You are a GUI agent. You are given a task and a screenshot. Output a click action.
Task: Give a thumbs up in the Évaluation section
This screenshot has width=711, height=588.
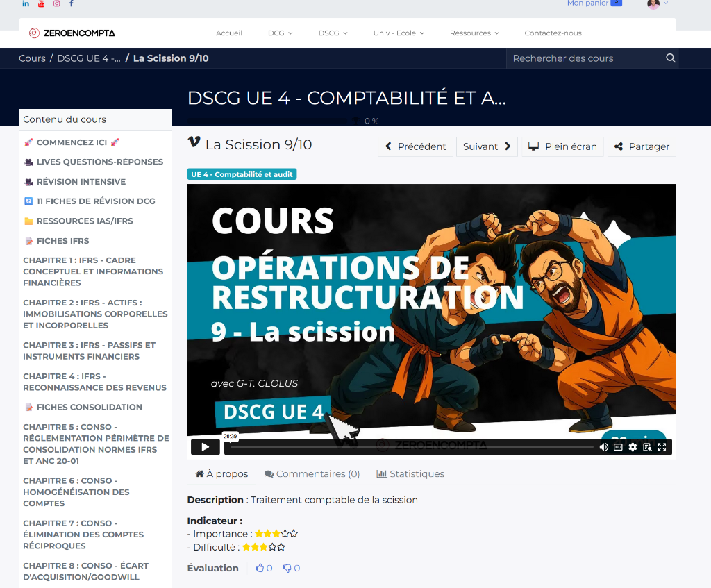pos(258,568)
